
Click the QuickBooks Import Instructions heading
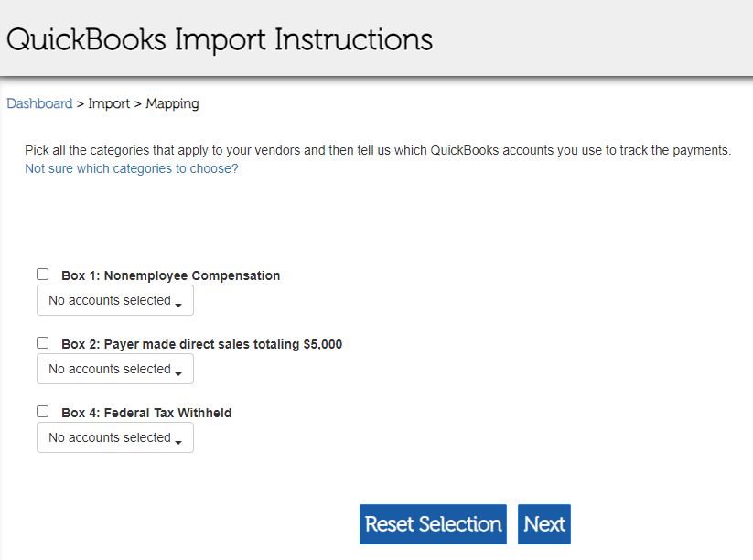coord(220,40)
